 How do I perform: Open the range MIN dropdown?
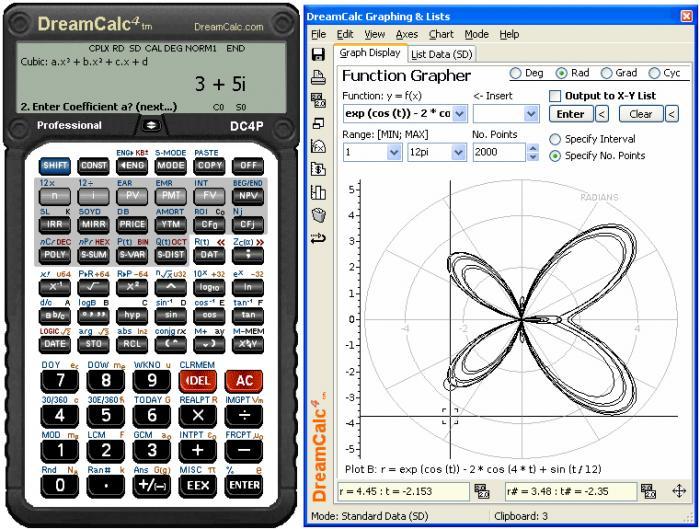[394, 153]
